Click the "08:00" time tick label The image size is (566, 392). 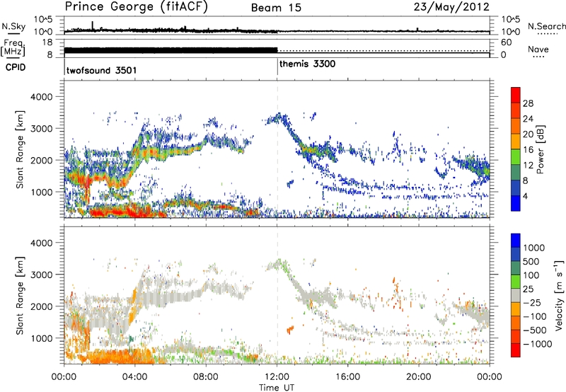tap(206, 377)
